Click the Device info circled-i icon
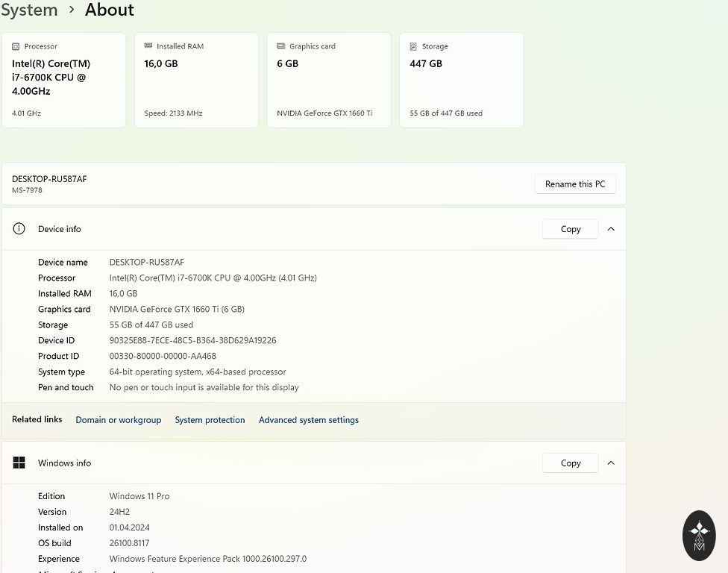 tap(19, 229)
